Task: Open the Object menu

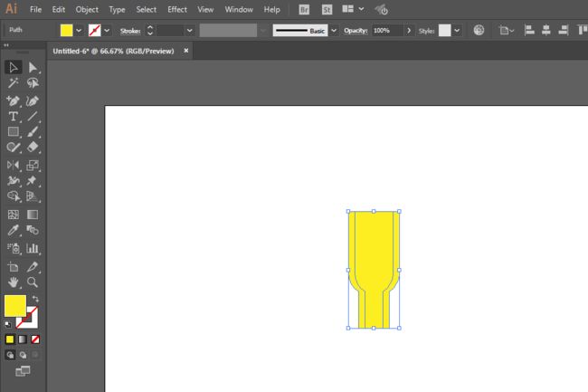Action: [x=87, y=9]
